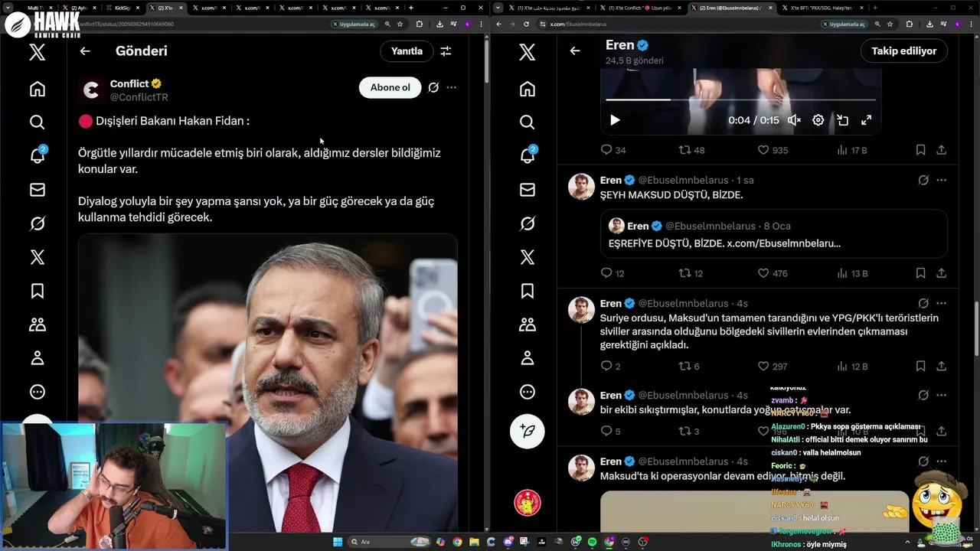The width and height of the screenshot is (980, 551).
Task: Open Bookmarks in right window's X sidebar
Action: [527, 291]
